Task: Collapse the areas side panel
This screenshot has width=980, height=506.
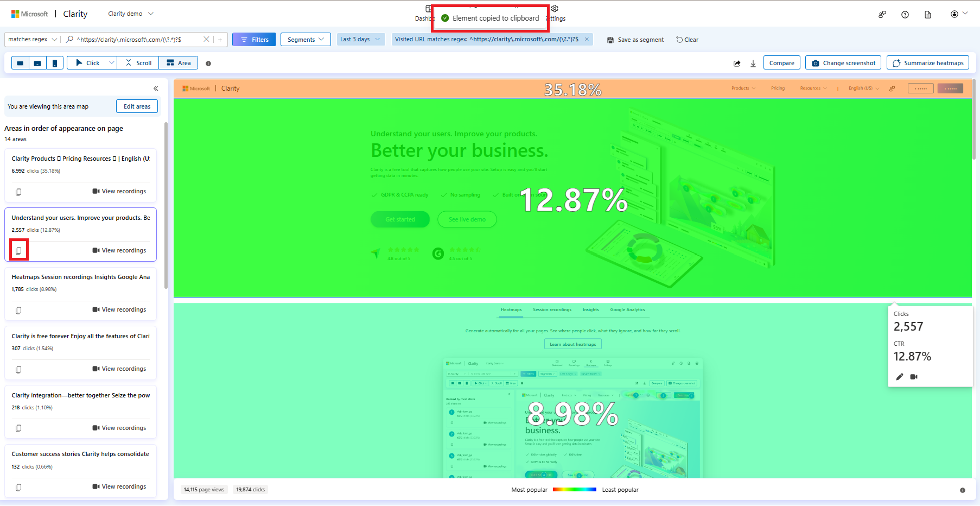Action: click(156, 88)
